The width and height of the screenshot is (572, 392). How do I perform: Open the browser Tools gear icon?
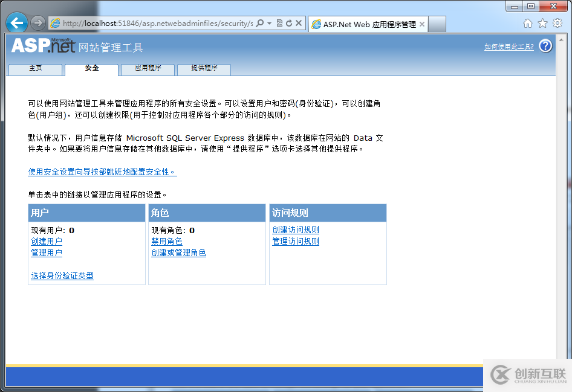pyautogui.click(x=557, y=24)
